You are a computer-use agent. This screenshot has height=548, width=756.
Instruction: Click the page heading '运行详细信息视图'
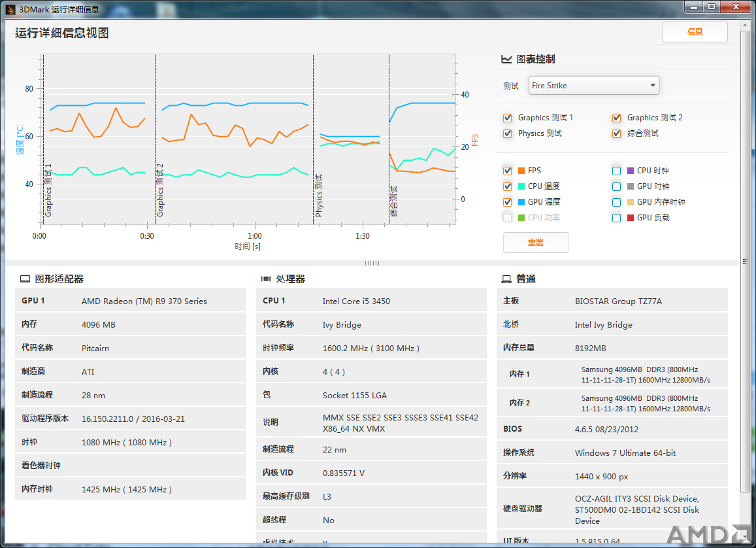[x=61, y=33]
